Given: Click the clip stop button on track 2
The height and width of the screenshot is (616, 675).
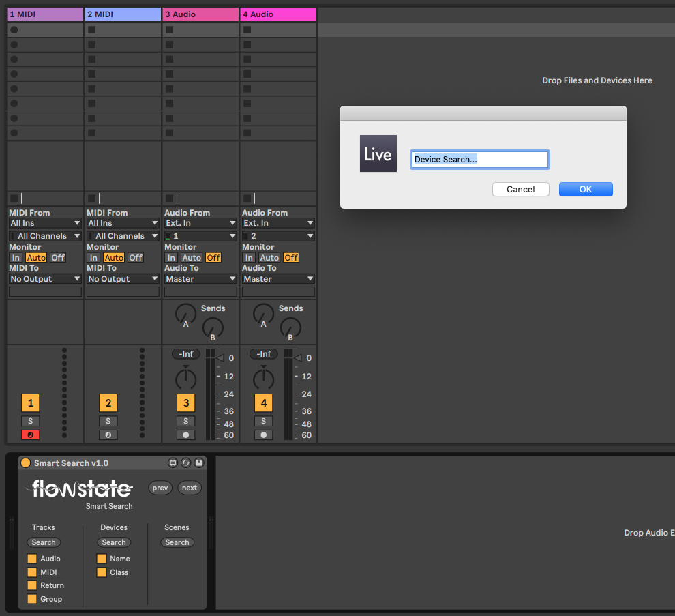Looking at the screenshot, I should pyautogui.click(x=91, y=198).
